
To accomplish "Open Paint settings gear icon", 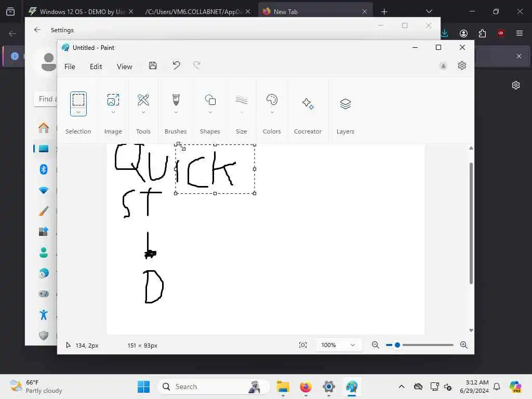I will [462, 65].
